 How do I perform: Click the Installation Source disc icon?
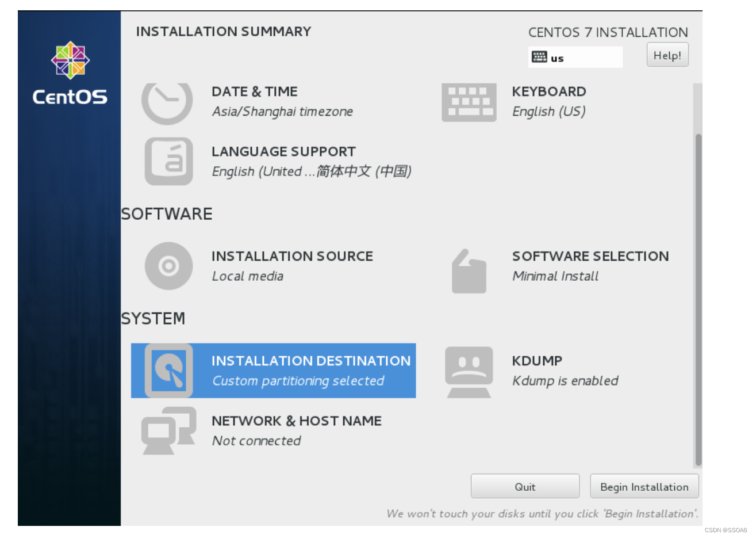click(x=168, y=266)
